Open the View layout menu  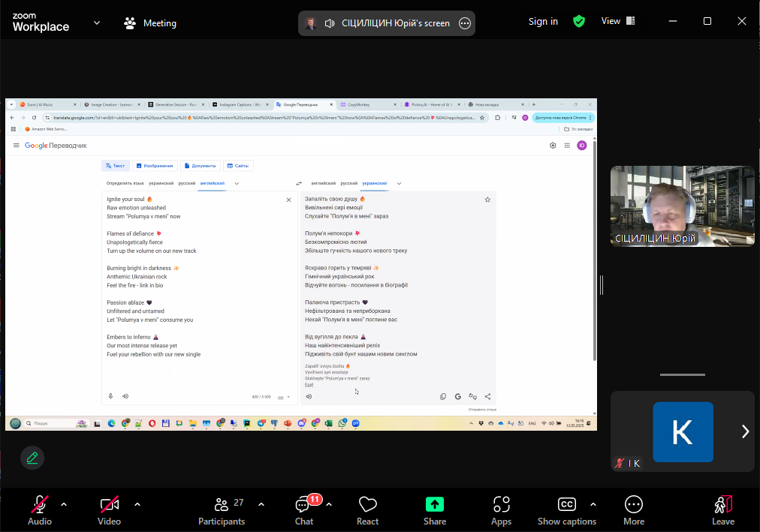pyautogui.click(x=618, y=21)
